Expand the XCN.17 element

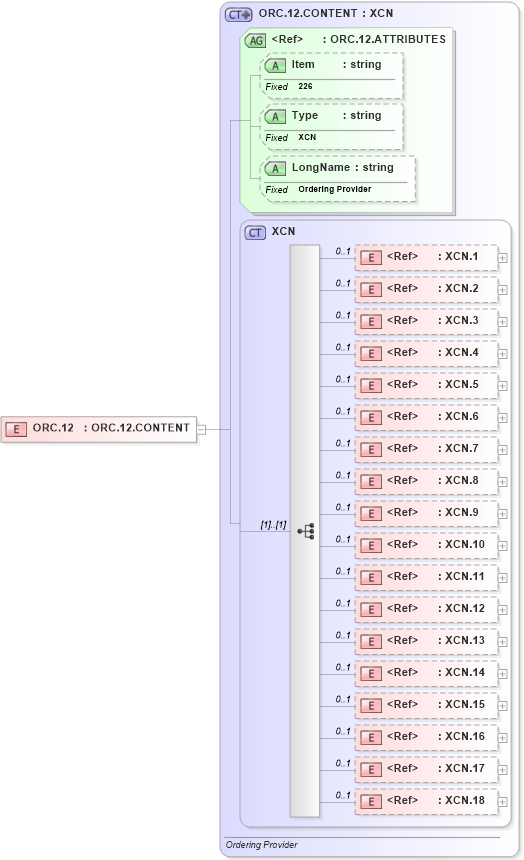click(503, 770)
